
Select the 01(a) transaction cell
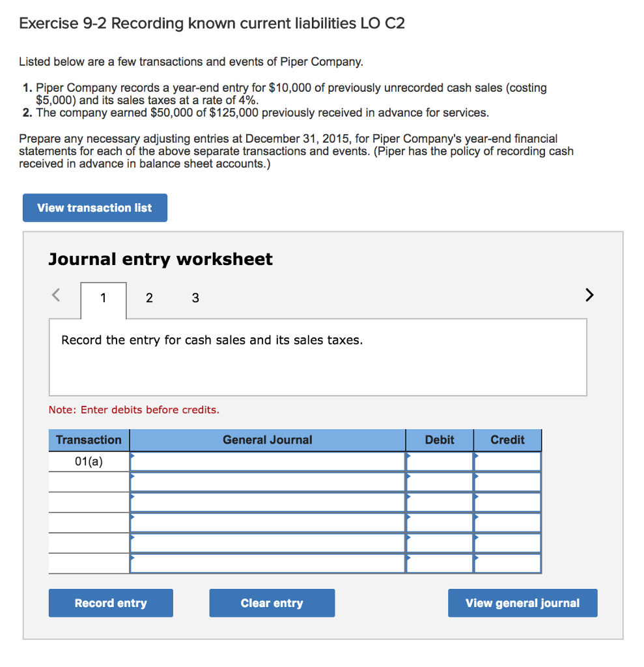89,461
